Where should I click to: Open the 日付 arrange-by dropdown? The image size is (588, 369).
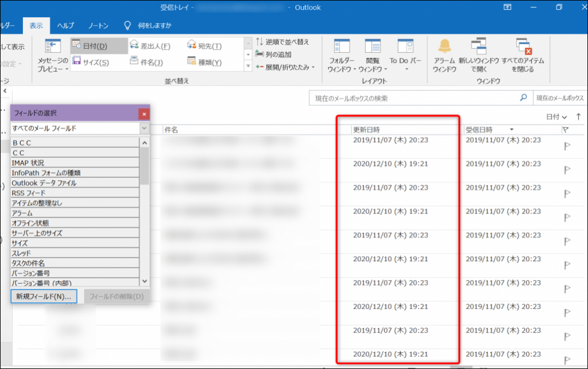pyautogui.click(x=556, y=117)
